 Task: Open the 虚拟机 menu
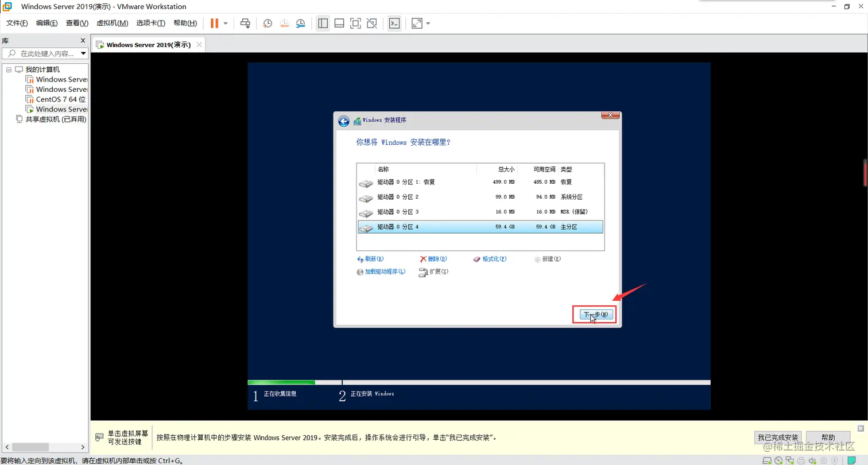point(112,23)
